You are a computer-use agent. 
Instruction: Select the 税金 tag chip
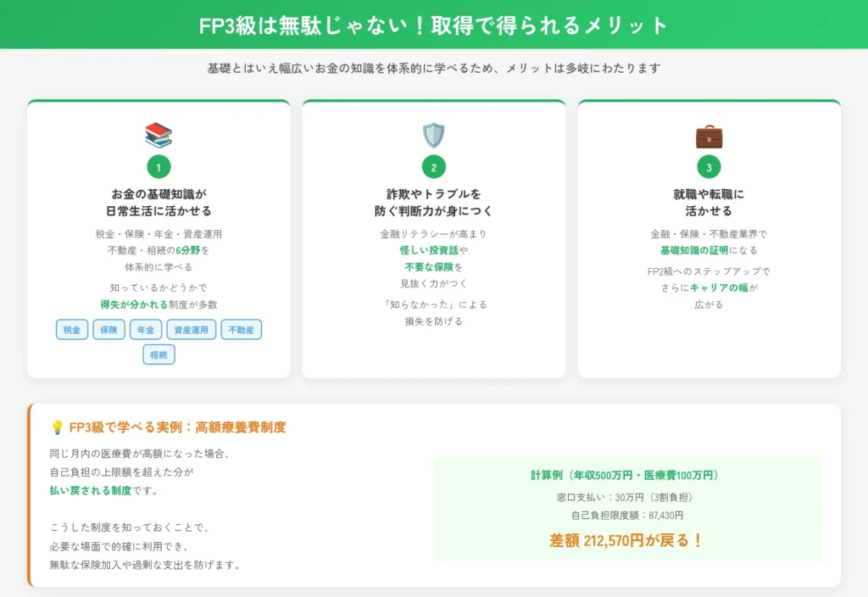point(71,330)
